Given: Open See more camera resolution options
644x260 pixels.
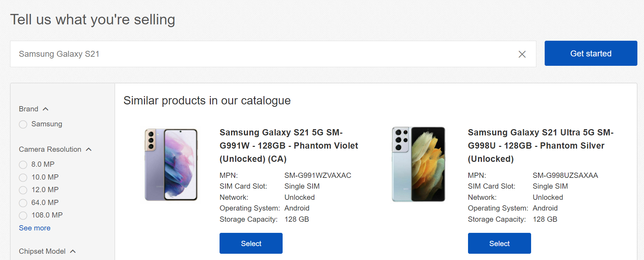Looking at the screenshot, I should (x=34, y=228).
